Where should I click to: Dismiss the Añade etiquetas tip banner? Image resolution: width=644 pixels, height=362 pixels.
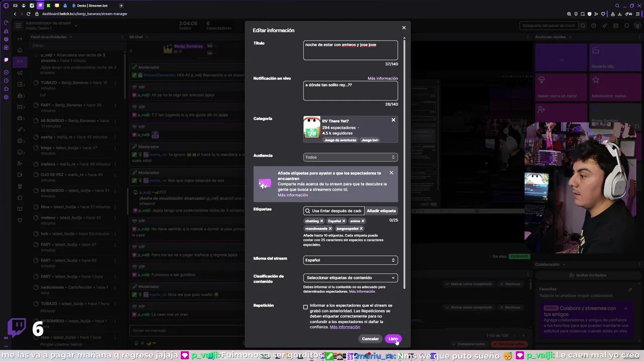[391, 173]
